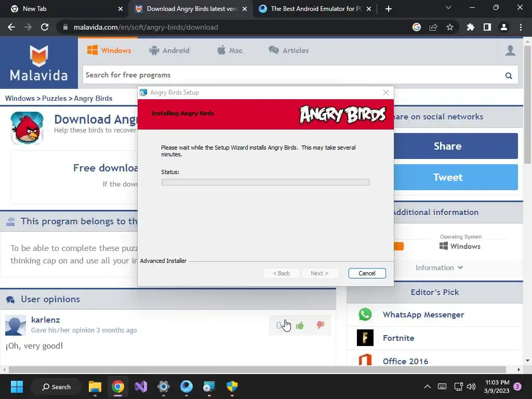
Task: Click the user account icon on Malavida
Action: click(x=510, y=50)
